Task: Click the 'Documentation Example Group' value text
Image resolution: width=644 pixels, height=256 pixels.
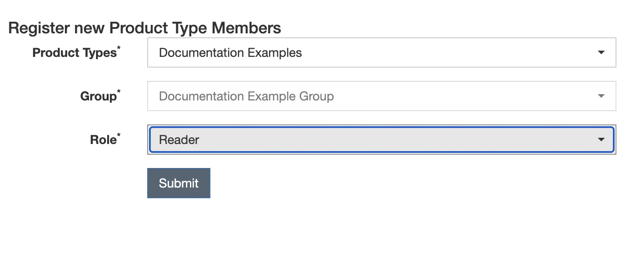Action: tap(246, 96)
